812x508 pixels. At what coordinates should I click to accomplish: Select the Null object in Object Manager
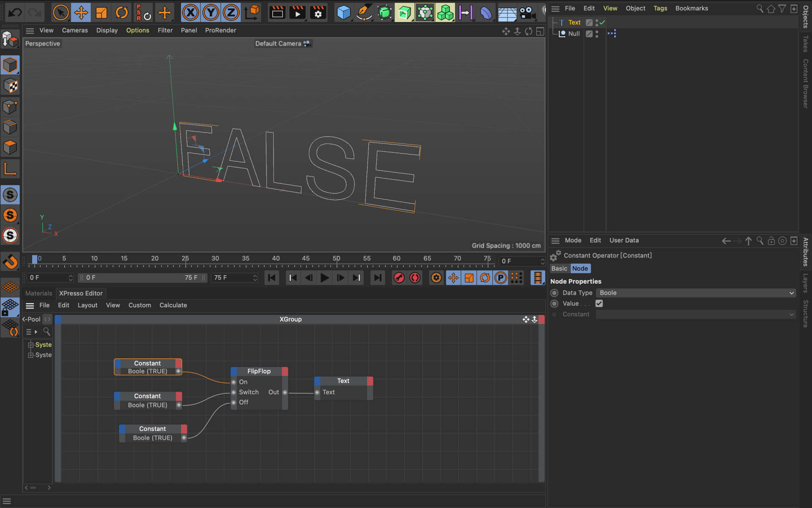[x=574, y=33]
